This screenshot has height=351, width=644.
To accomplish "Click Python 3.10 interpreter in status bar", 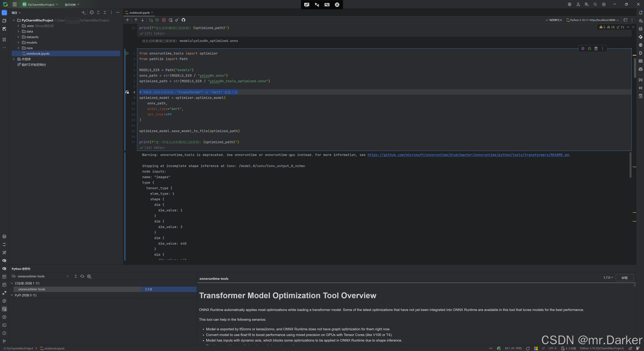I will coord(601,348).
